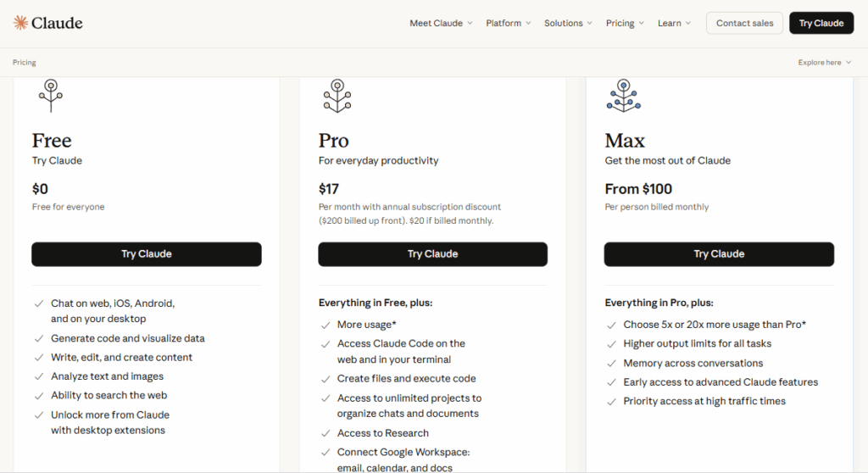Click checkmark beside 'Connect Google Workspace'
The image size is (868, 473).
(x=325, y=452)
